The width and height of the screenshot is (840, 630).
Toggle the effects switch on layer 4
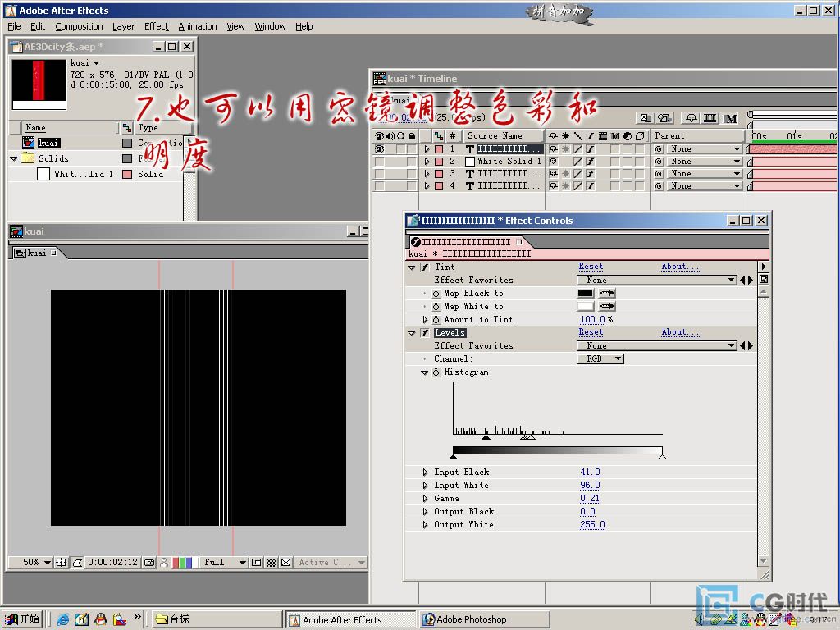pyautogui.click(x=591, y=186)
